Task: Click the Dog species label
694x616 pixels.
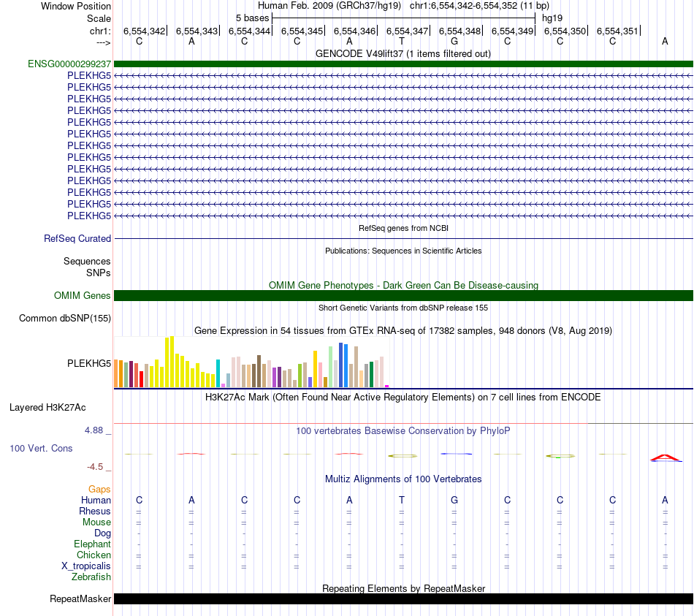Action: click(x=102, y=533)
